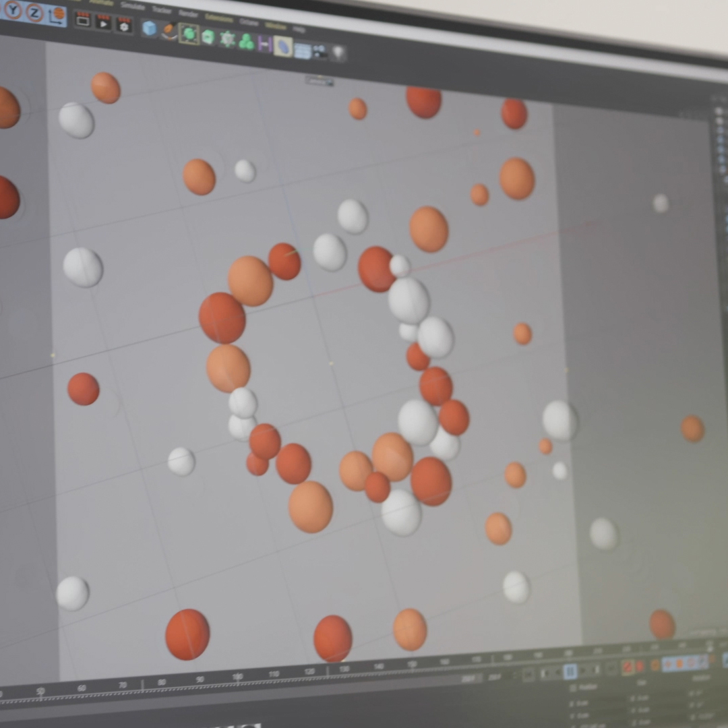Render to Picture Viewer with play clapperboard
This screenshot has width=728, height=728.
(x=102, y=22)
